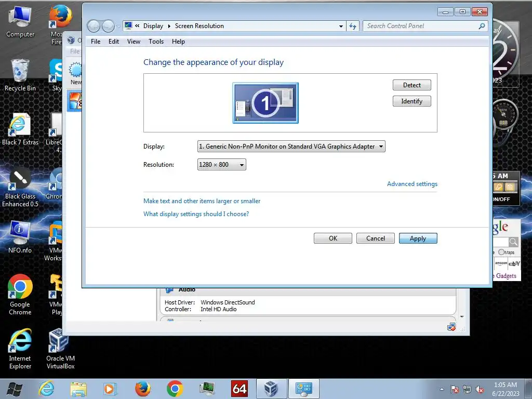This screenshot has height=399, width=532.
Task: Click the control panel icon in address bar
Action: pos(128,26)
